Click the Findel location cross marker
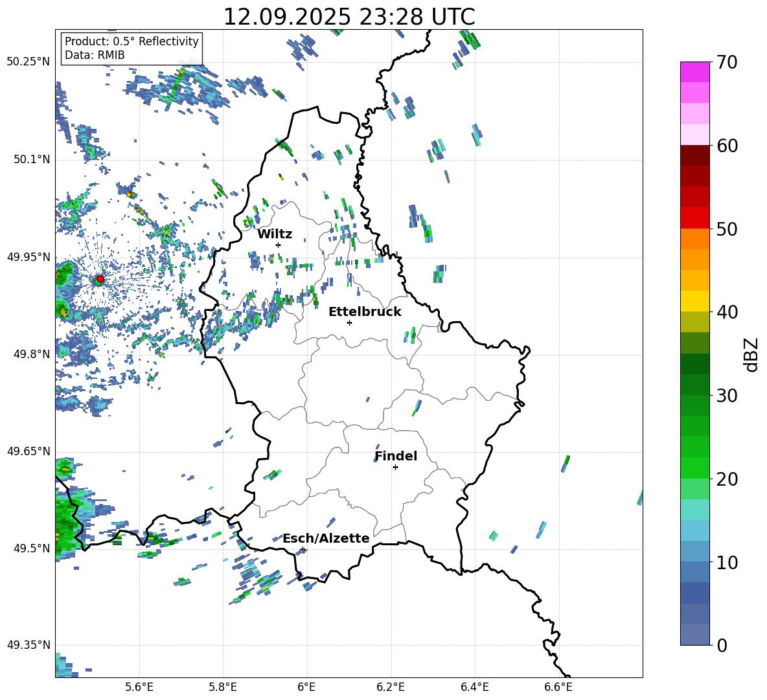The width and height of the screenshot is (767, 700). tap(395, 468)
